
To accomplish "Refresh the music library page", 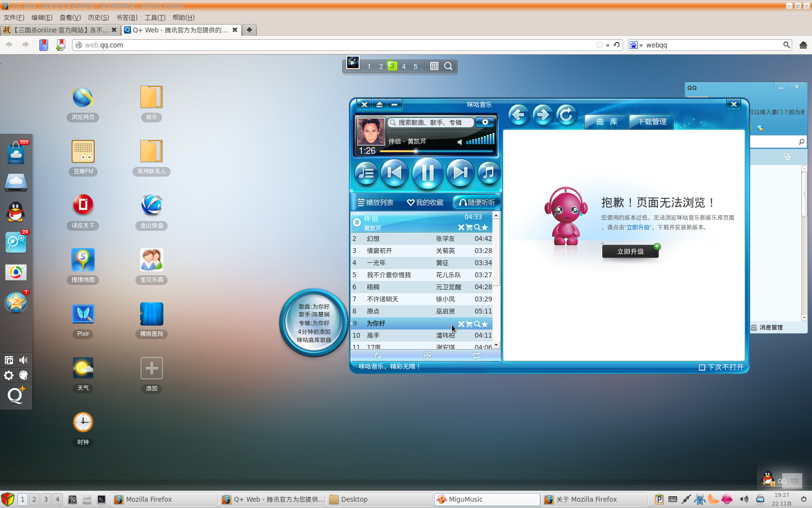I will tap(566, 115).
